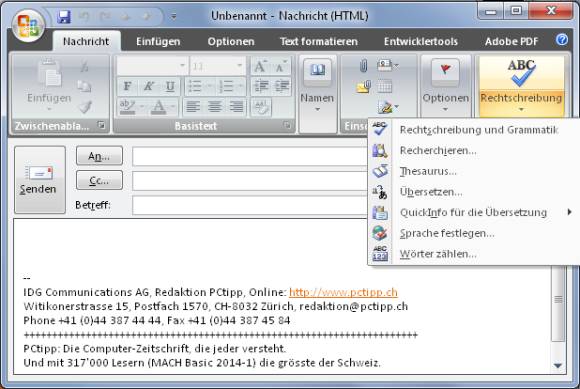This screenshot has width=580, height=389.
Task: Click the calendar table icon
Action: point(385,87)
